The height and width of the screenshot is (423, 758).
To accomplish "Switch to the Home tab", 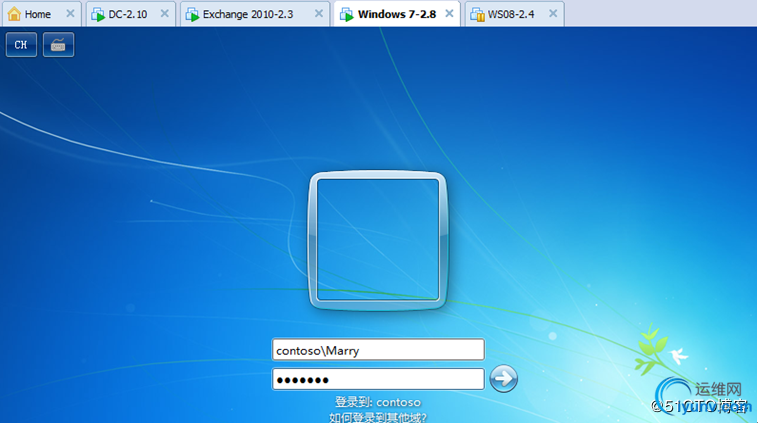I will (x=41, y=14).
